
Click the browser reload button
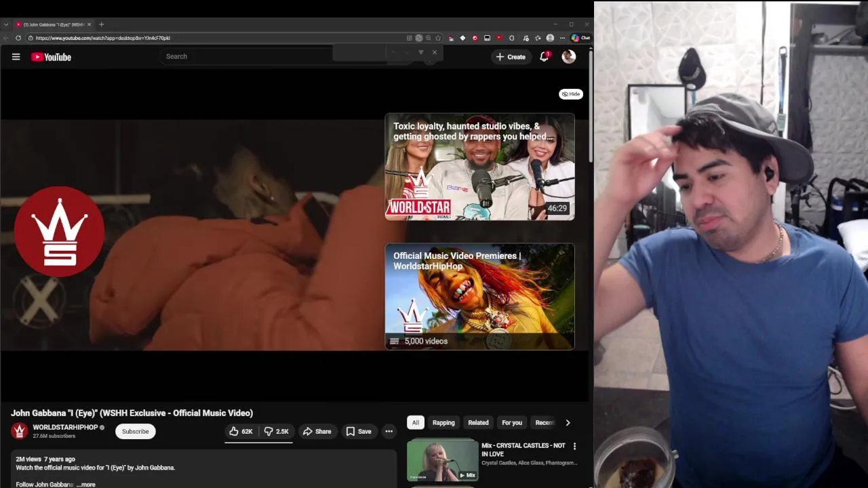[x=18, y=38]
